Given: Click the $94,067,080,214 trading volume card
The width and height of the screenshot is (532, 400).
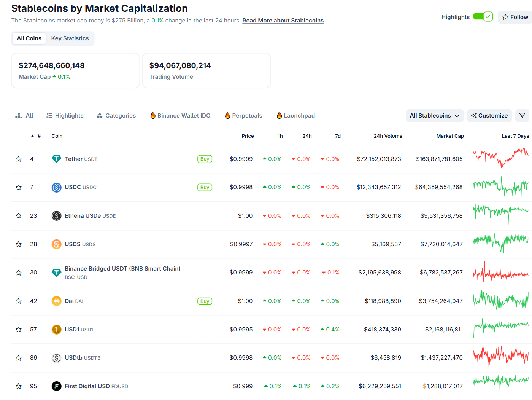Looking at the screenshot, I should tap(206, 70).
